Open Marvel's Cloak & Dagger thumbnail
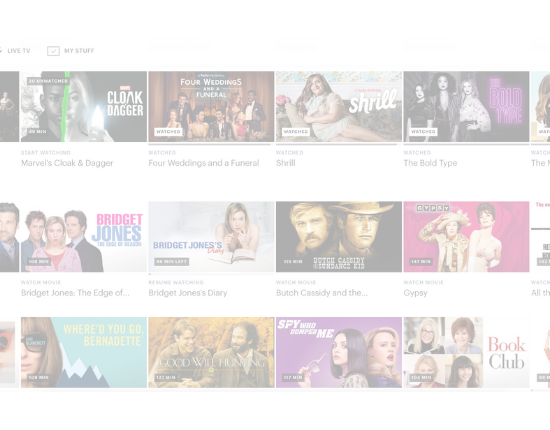Screen dimensions: 550x430 tap(84, 107)
